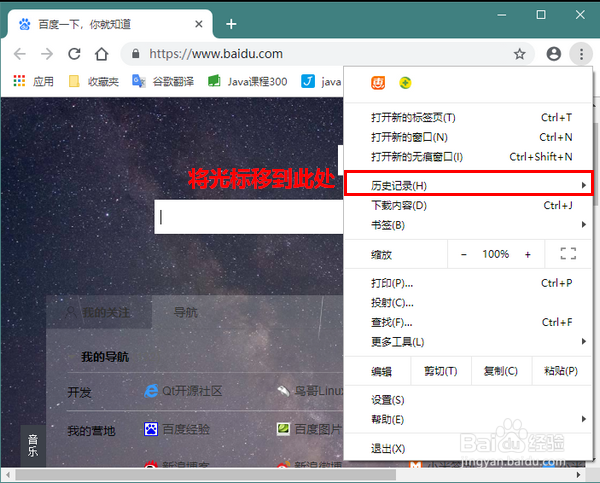This screenshot has height=483, width=600.
Task: Minimize the Chrome window
Action: pyautogui.click(x=502, y=15)
